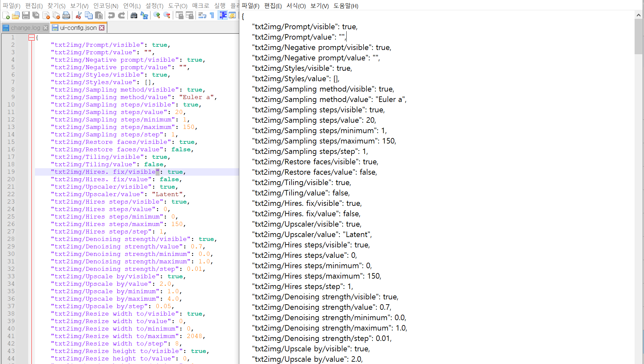Click the Open file folder icon
The width and height of the screenshot is (644, 364).
(16, 15)
